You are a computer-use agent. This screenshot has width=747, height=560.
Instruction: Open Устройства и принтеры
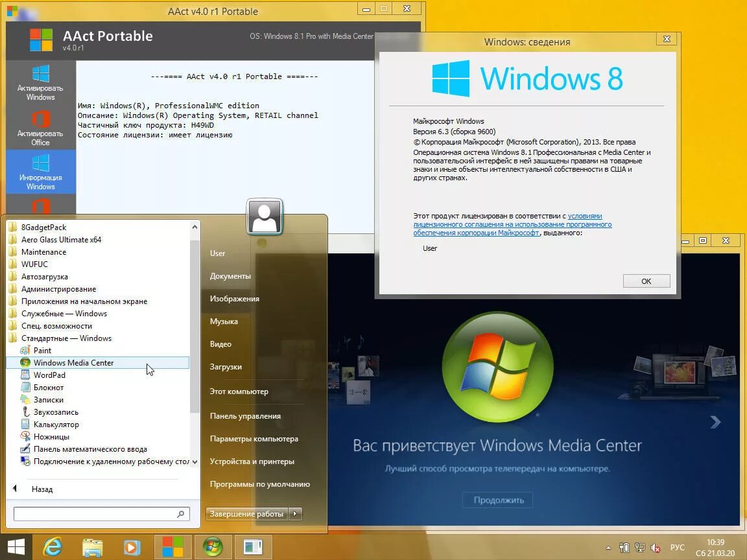(x=252, y=462)
